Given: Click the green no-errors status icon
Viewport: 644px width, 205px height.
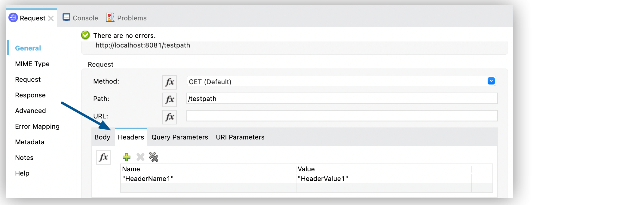Looking at the screenshot, I should tap(86, 35).
